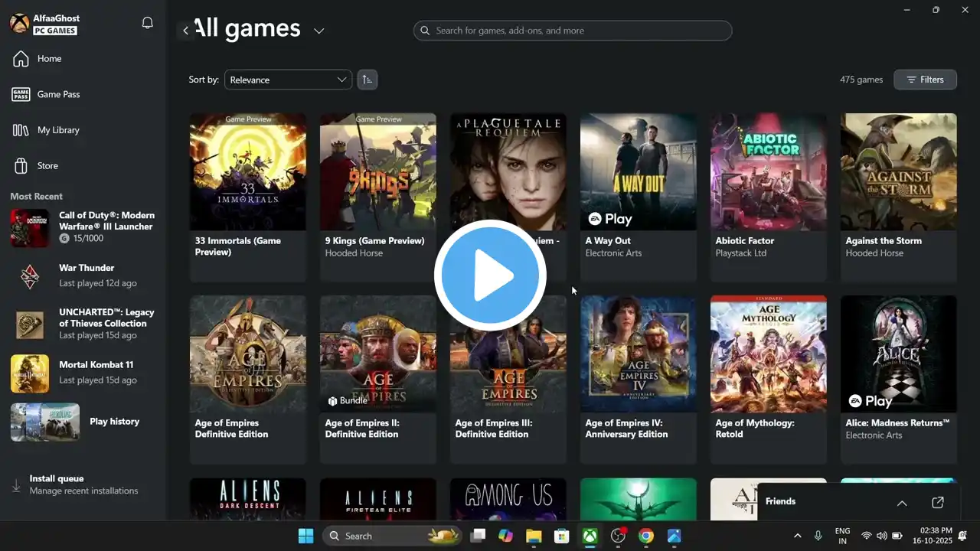The height and width of the screenshot is (551, 980).
Task: Open the notifications bell icon
Action: [x=148, y=23]
